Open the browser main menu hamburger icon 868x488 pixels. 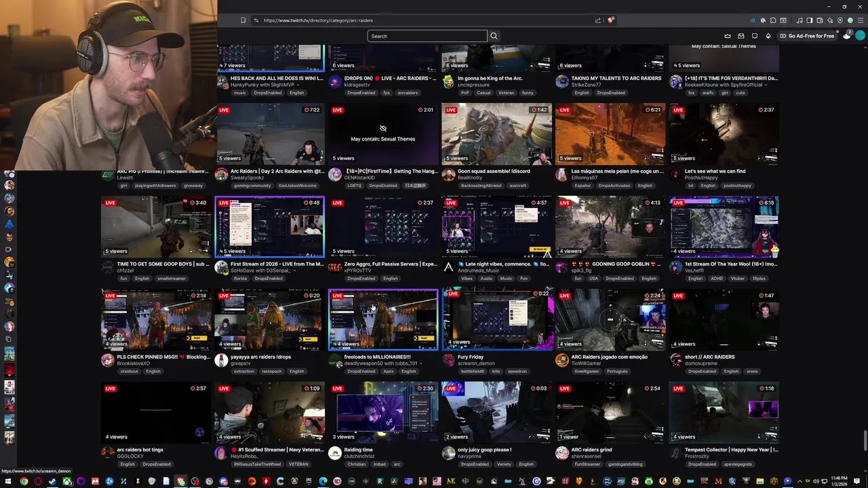(x=861, y=20)
